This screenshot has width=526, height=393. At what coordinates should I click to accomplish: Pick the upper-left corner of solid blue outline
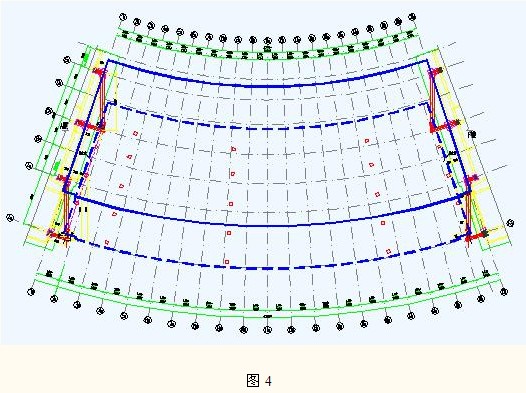tap(108, 60)
